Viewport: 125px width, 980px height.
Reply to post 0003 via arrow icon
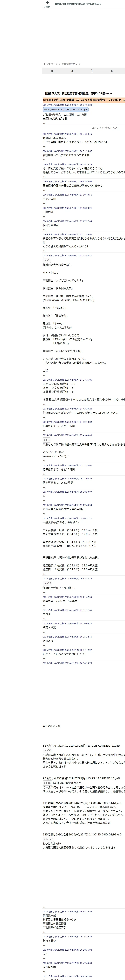[44, 160]
